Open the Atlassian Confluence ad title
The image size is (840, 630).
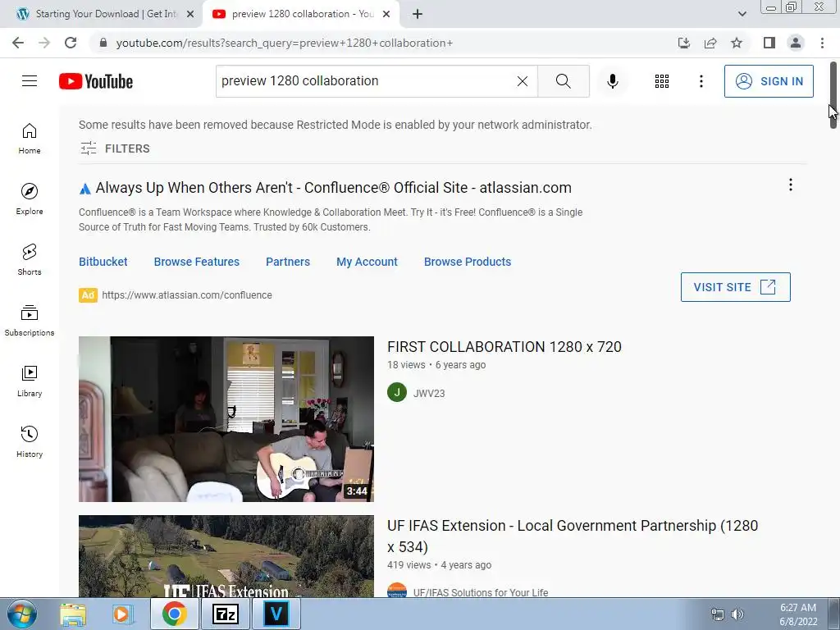(333, 188)
